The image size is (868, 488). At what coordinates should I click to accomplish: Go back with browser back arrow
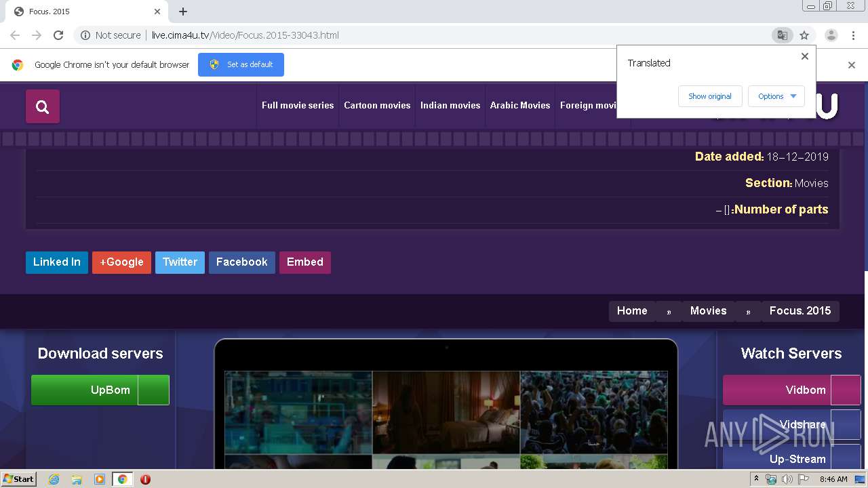(15, 35)
